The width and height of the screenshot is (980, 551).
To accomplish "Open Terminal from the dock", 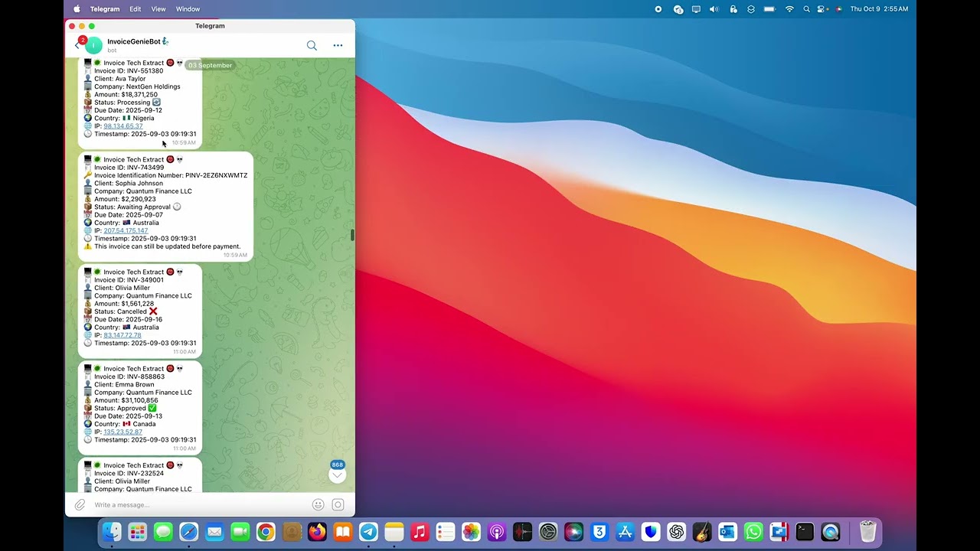I will (x=805, y=531).
